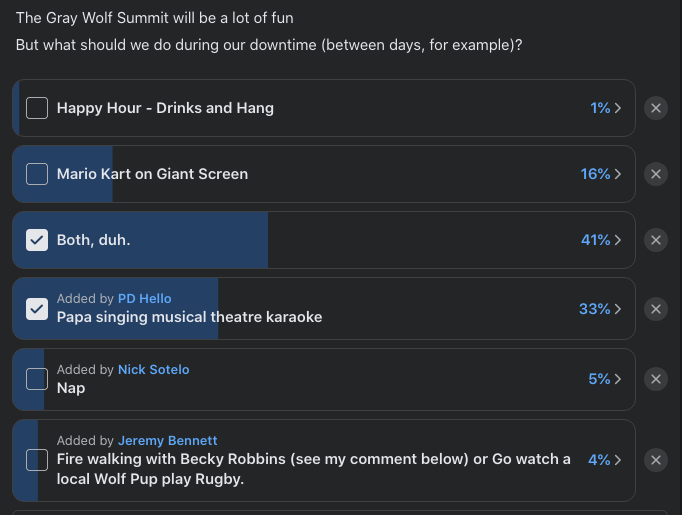The height and width of the screenshot is (515, 682).
Task: Expand the 33% karaoke voters
Action: [600, 309]
